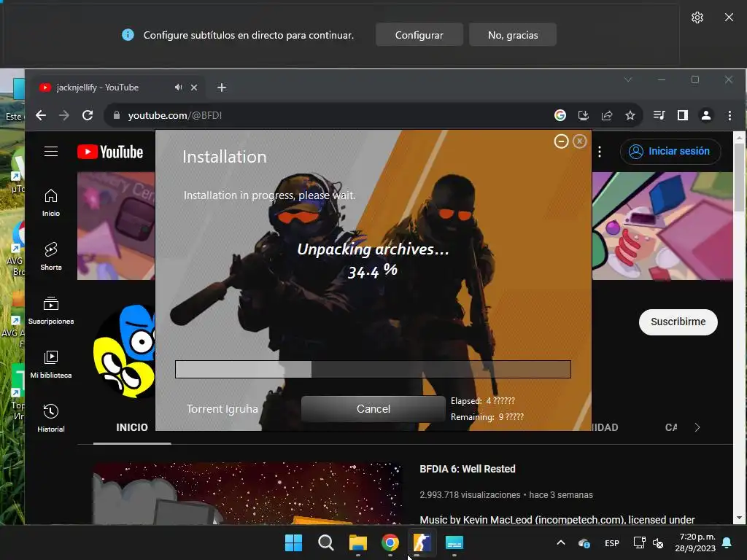This screenshot has width=747, height=560.
Task: Close the installer with X icon
Action: (580, 141)
